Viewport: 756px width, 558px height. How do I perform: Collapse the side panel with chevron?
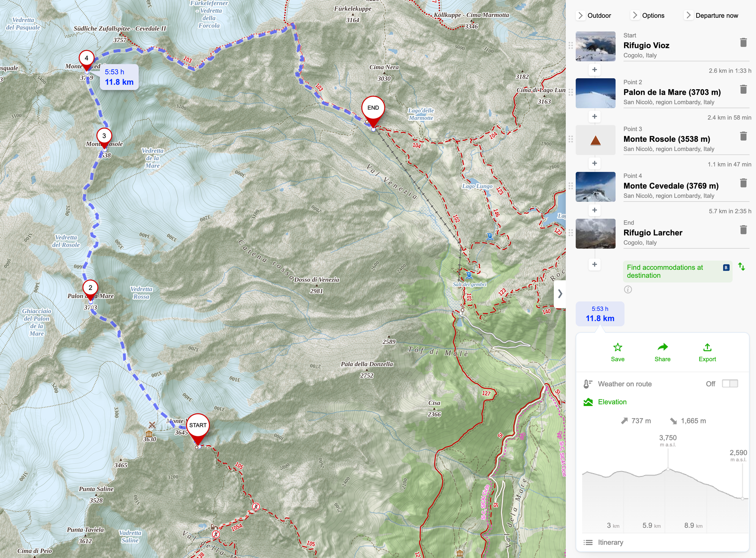tap(560, 294)
